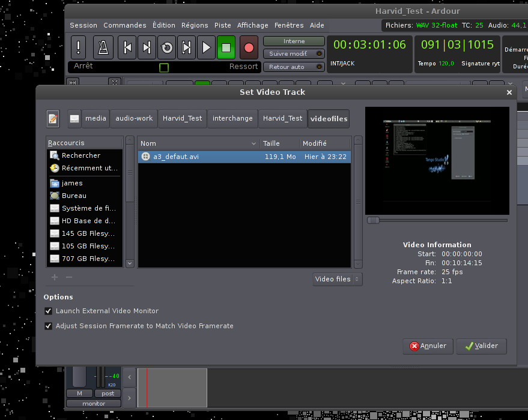Click bars-beats clock 091|03|1015
The image size is (528, 420).
[x=457, y=45]
